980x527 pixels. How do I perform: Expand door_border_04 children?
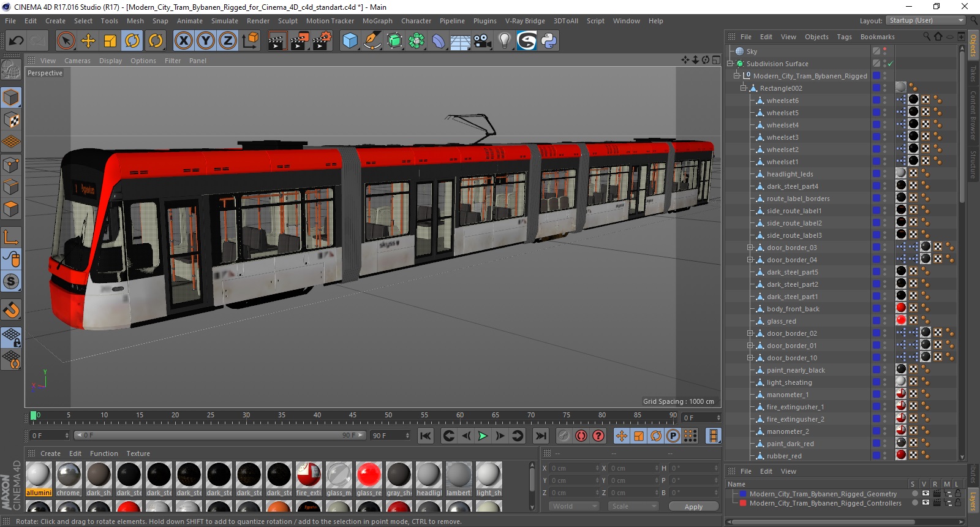(750, 260)
